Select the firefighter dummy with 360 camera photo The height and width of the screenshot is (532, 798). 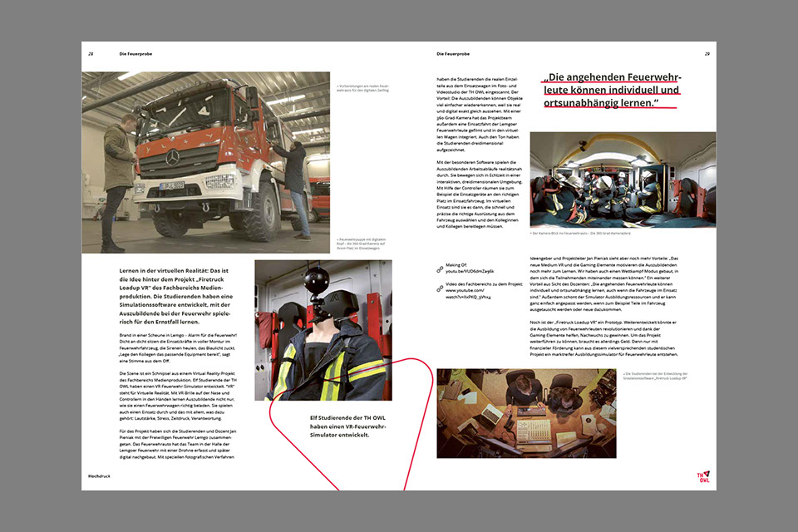pyautogui.click(x=323, y=330)
